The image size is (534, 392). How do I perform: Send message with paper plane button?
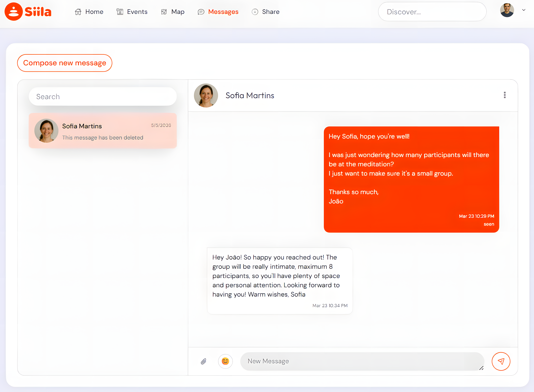pos(501,361)
